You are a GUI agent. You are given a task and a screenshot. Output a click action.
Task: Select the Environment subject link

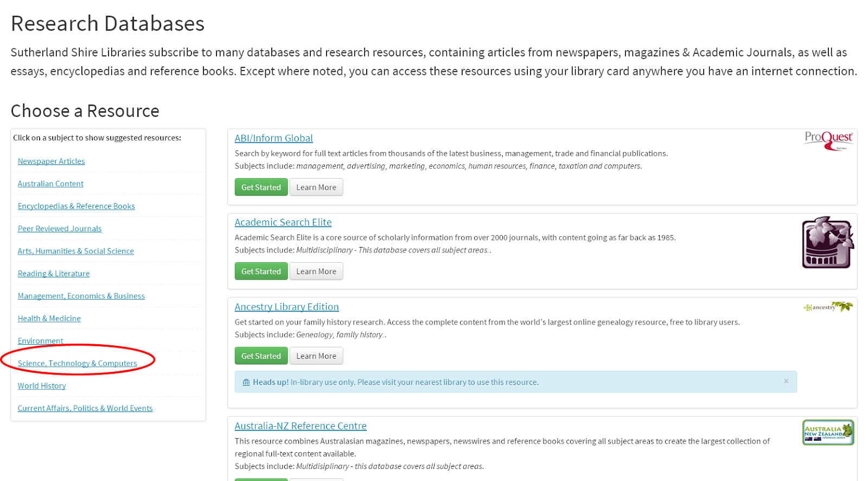coord(41,341)
